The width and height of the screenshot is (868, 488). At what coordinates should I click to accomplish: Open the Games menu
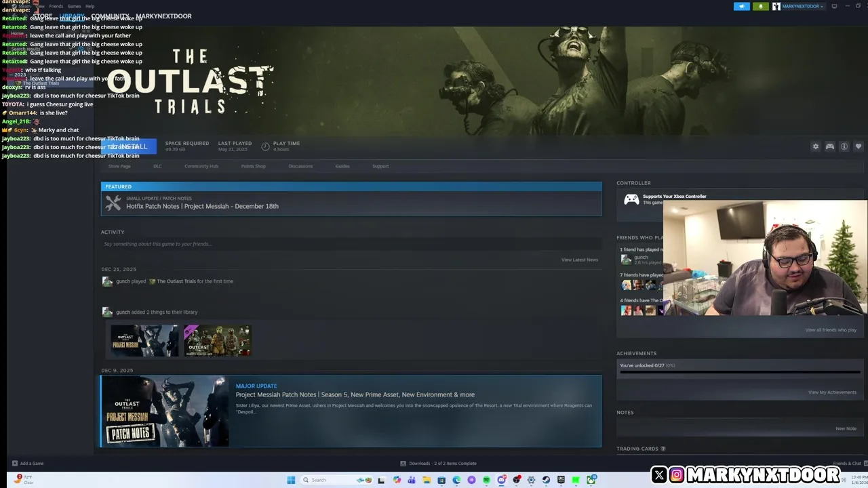(74, 6)
